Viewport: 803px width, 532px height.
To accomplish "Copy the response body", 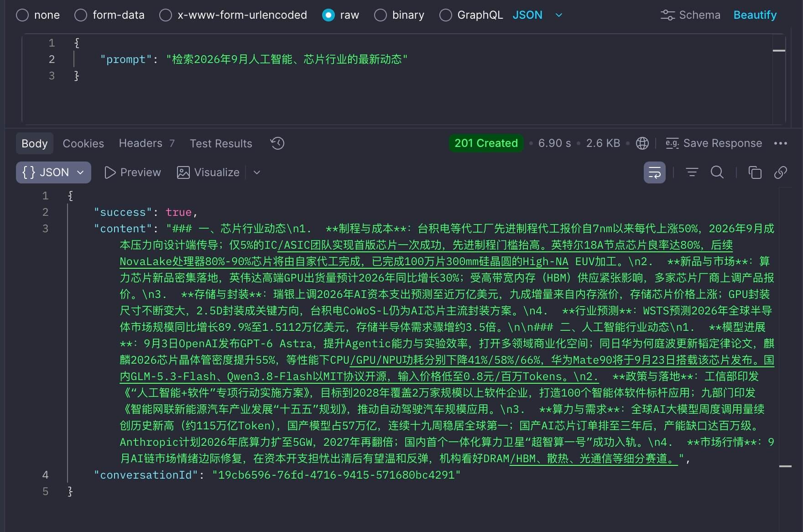I will (755, 172).
